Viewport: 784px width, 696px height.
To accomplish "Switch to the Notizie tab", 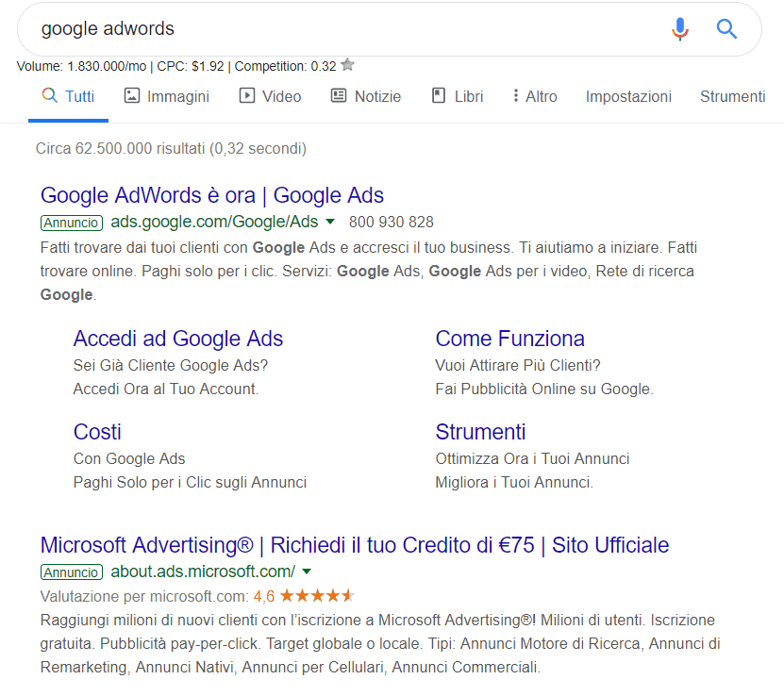I will click(x=366, y=96).
